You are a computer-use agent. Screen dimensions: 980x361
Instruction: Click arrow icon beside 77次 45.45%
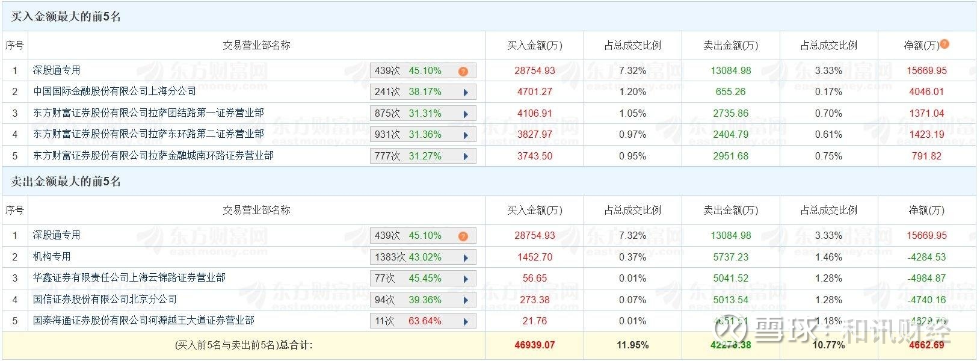coord(466,279)
